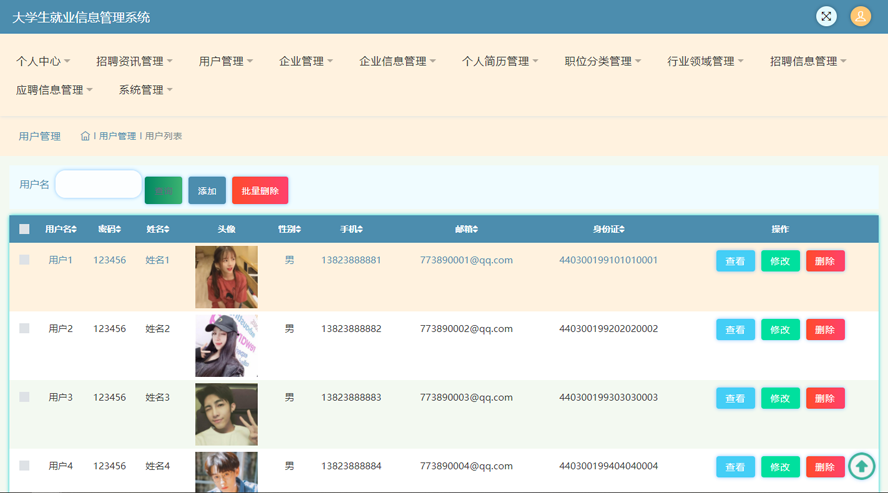888x493 pixels.
Task: Sort by 用户名 column arrows
Action: pos(74,229)
